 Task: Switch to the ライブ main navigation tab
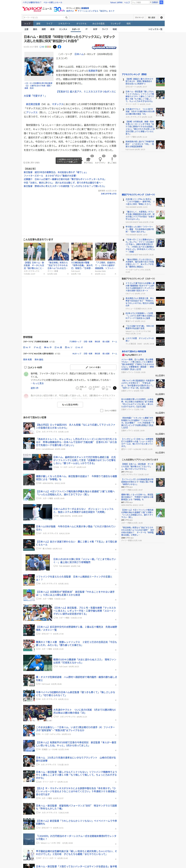49,24
